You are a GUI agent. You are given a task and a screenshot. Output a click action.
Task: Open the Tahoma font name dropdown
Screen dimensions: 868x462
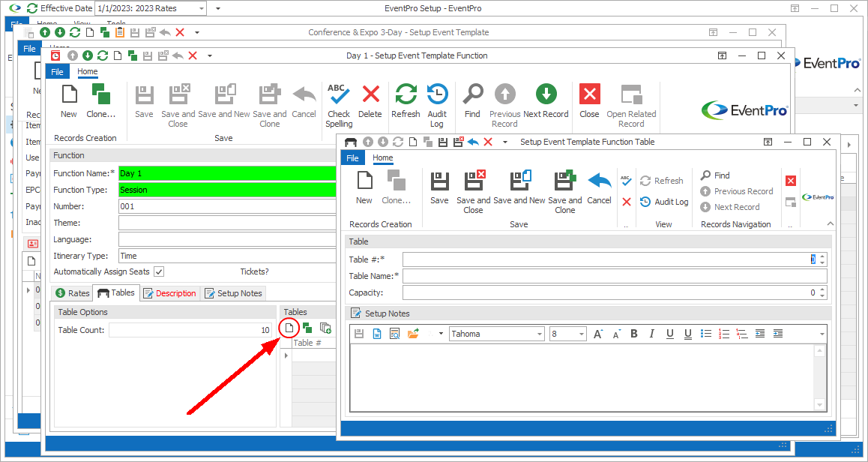[x=540, y=334]
